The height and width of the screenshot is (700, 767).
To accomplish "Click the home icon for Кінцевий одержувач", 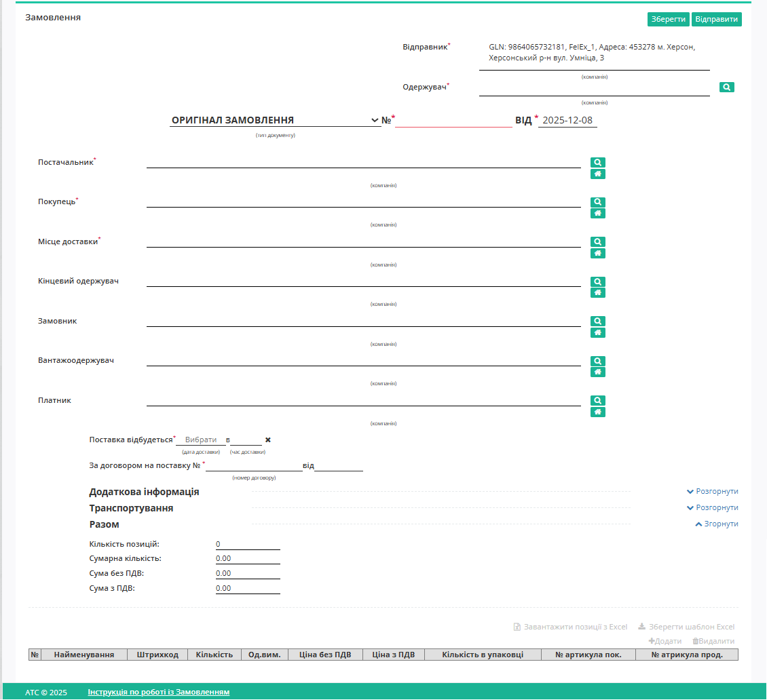I will 597,293.
